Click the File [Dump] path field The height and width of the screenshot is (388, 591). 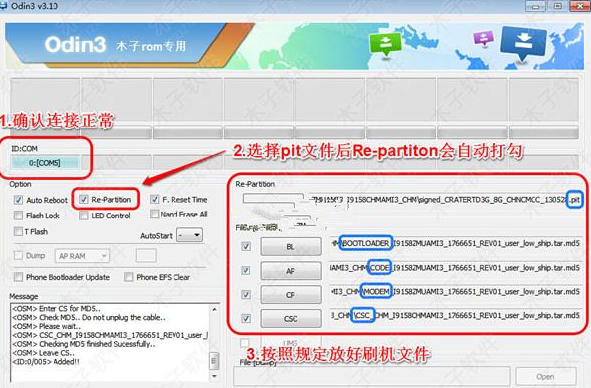372,377
